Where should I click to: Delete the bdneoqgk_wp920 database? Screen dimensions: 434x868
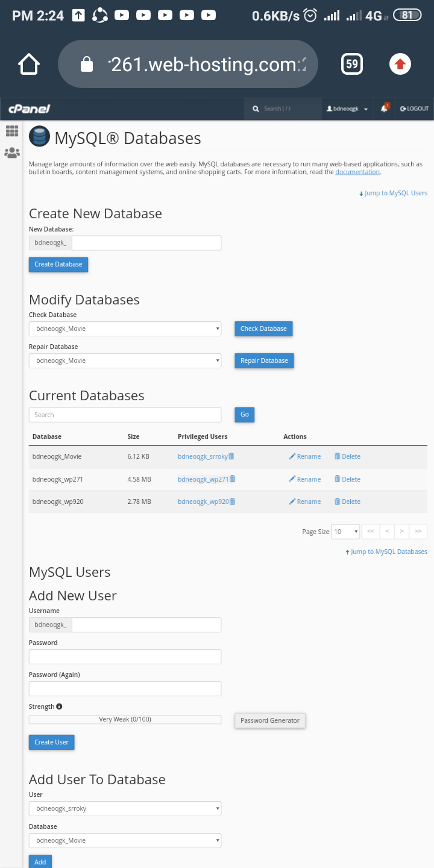347,502
